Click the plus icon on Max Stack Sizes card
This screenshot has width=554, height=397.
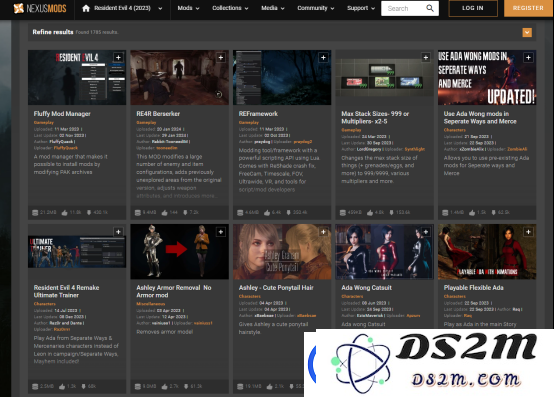click(426, 57)
